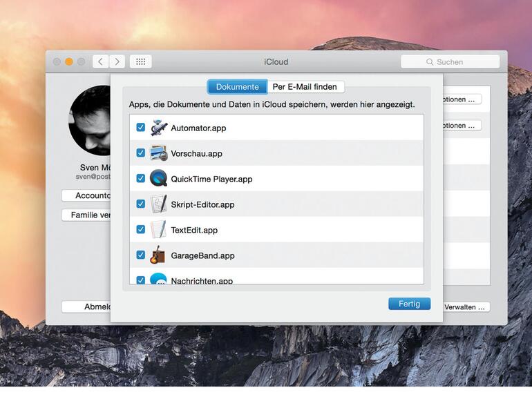
Task: Toggle the QuickTime Player.app checkbox
Action: coord(140,178)
